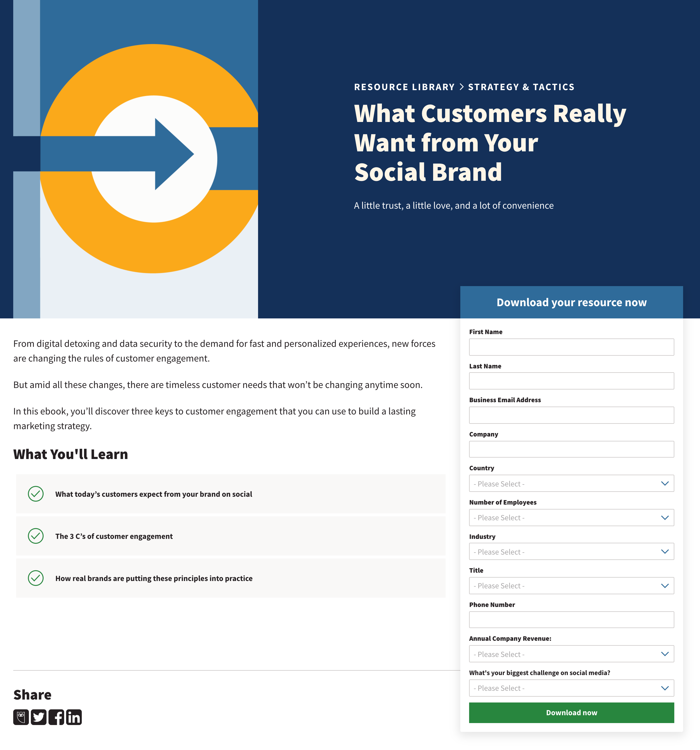Open the Country dropdown selector
Image resolution: width=700 pixels, height=750 pixels.
click(x=571, y=484)
